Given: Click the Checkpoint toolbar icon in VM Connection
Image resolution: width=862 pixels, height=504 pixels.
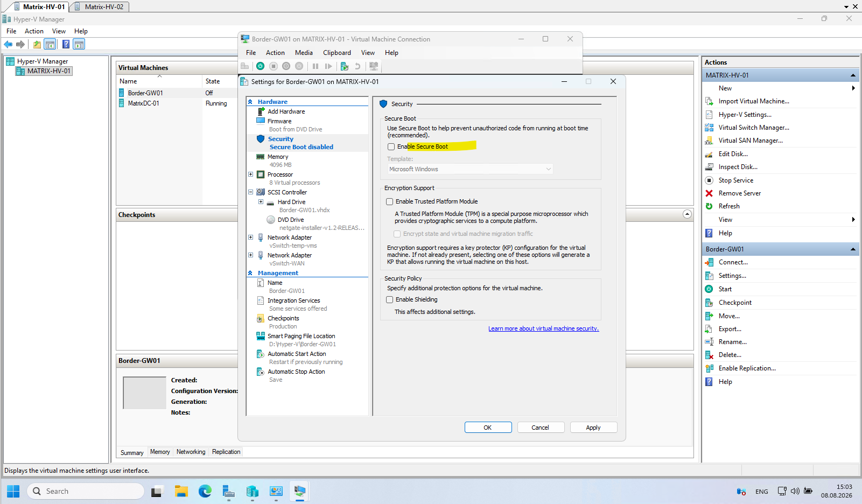Looking at the screenshot, I should click(345, 66).
